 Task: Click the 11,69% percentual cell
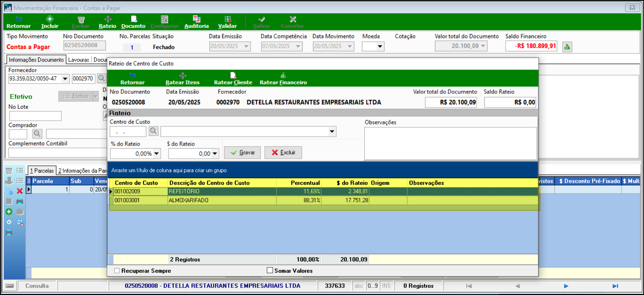(299, 192)
